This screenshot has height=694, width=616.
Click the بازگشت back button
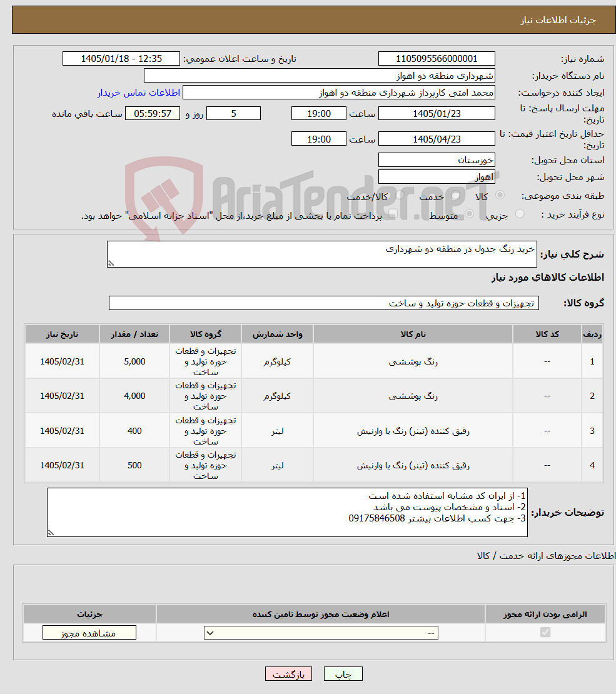point(288,674)
